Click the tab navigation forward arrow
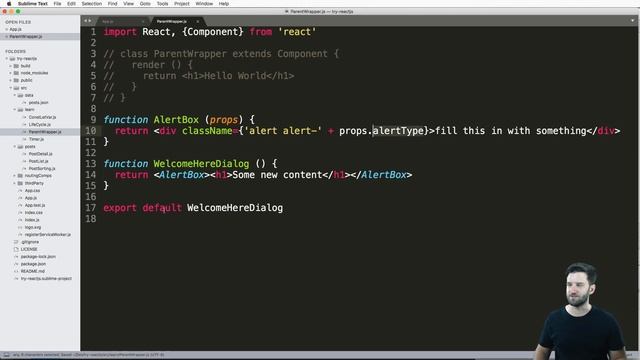This screenshot has width=640, height=360. pyautogui.click(x=90, y=21)
